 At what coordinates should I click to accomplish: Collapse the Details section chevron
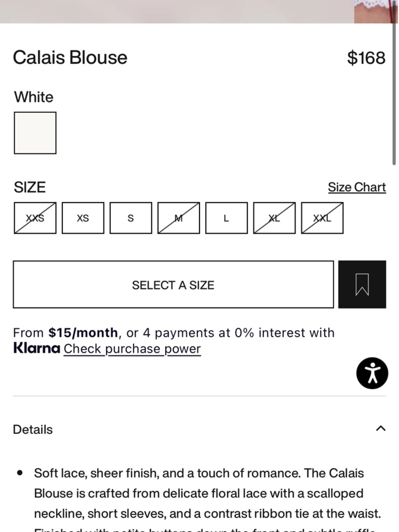pos(381,429)
